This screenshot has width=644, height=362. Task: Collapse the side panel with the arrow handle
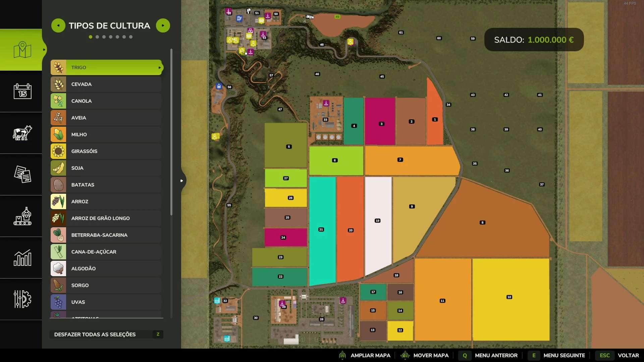[x=182, y=181]
